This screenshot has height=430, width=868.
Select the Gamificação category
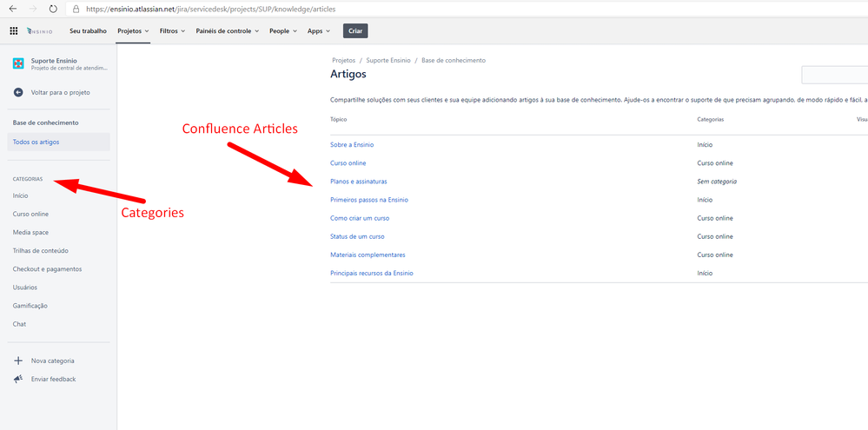click(x=30, y=306)
